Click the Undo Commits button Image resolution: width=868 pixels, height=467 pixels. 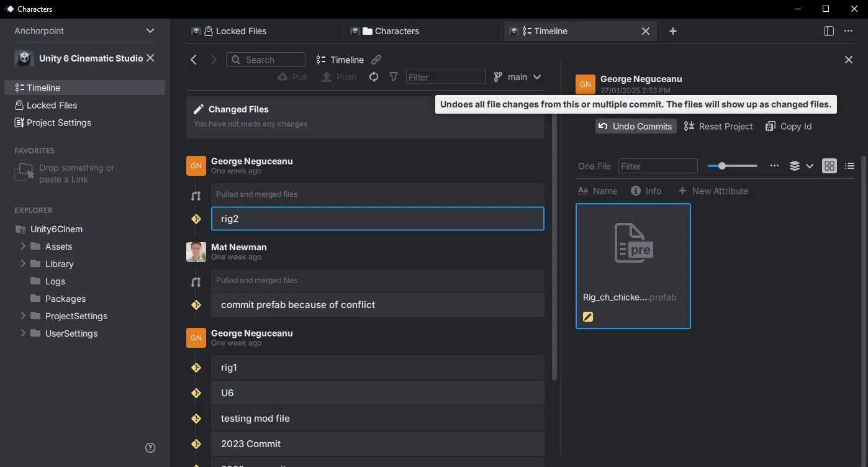(x=635, y=126)
